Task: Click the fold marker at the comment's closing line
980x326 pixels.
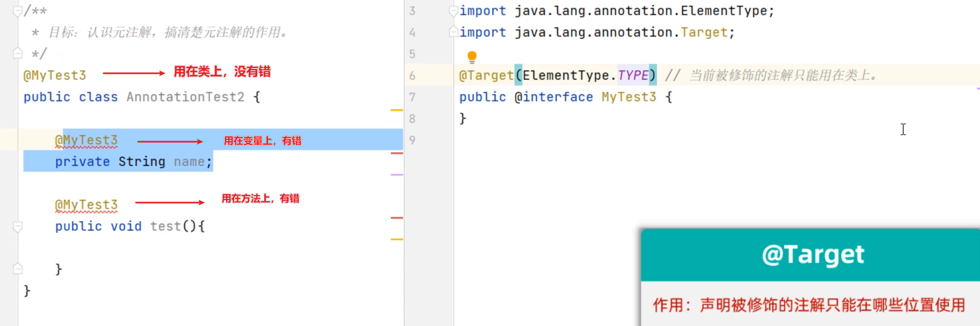Action: click(18, 53)
